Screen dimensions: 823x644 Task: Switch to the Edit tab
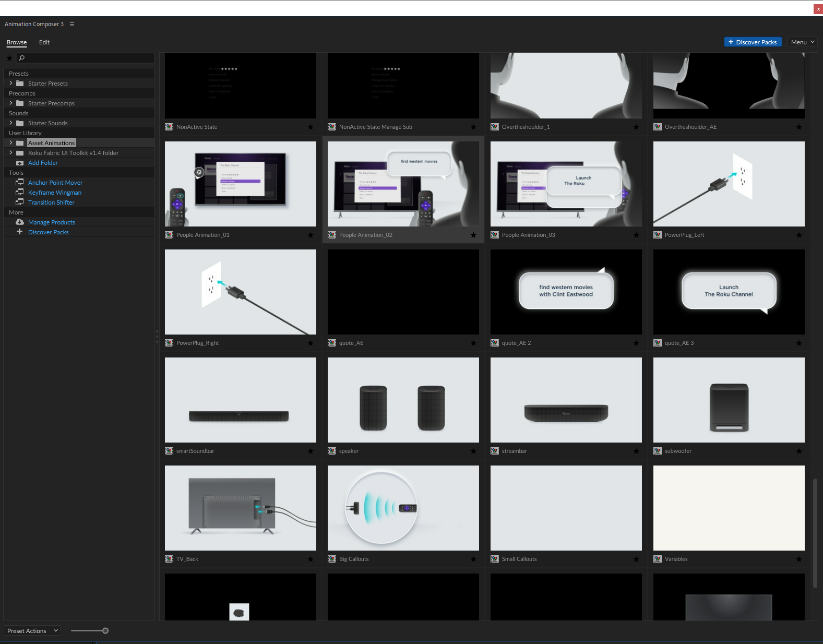pyautogui.click(x=44, y=42)
